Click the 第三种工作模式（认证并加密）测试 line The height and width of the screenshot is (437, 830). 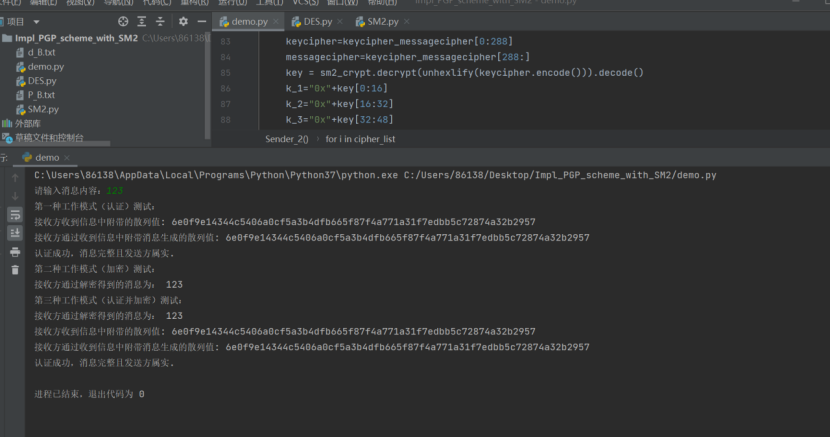(109, 300)
